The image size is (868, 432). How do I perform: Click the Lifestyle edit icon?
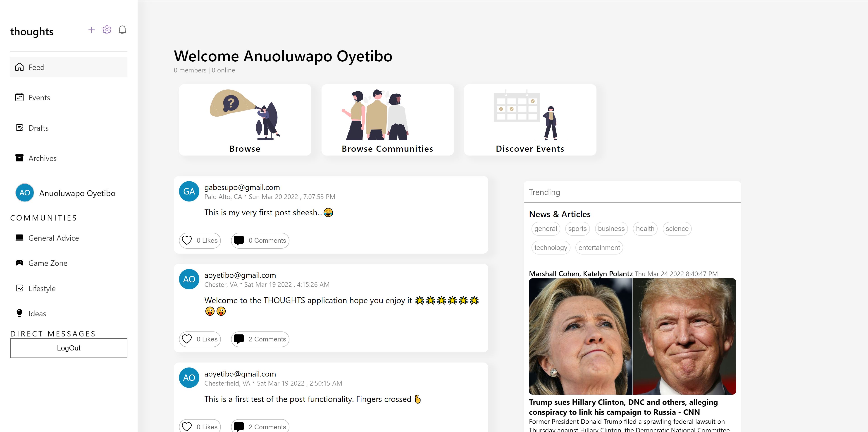coord(19,288)
